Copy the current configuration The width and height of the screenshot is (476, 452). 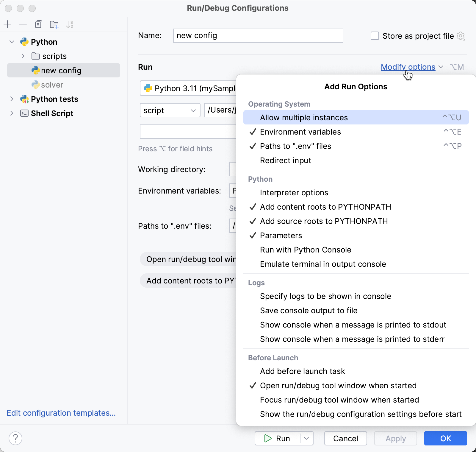click(x=39, y=24)
